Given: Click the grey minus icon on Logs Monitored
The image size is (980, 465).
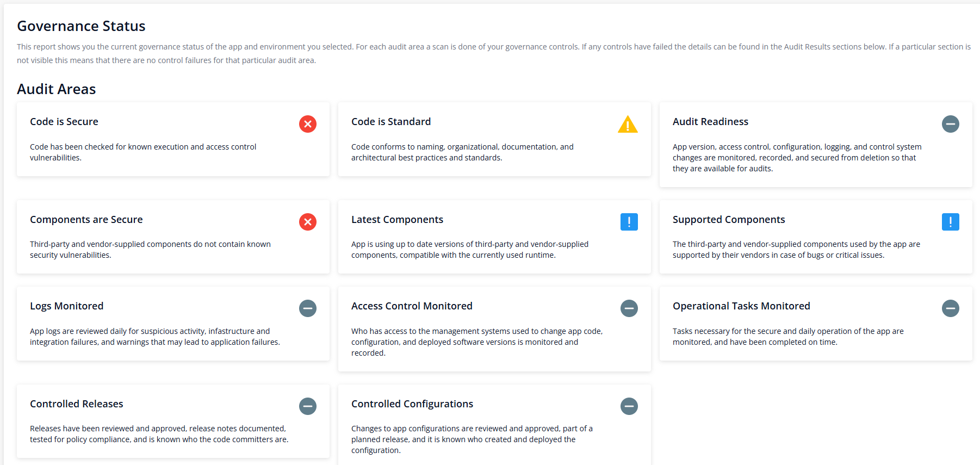Looking at the screenshot, I should click(308, 308).
